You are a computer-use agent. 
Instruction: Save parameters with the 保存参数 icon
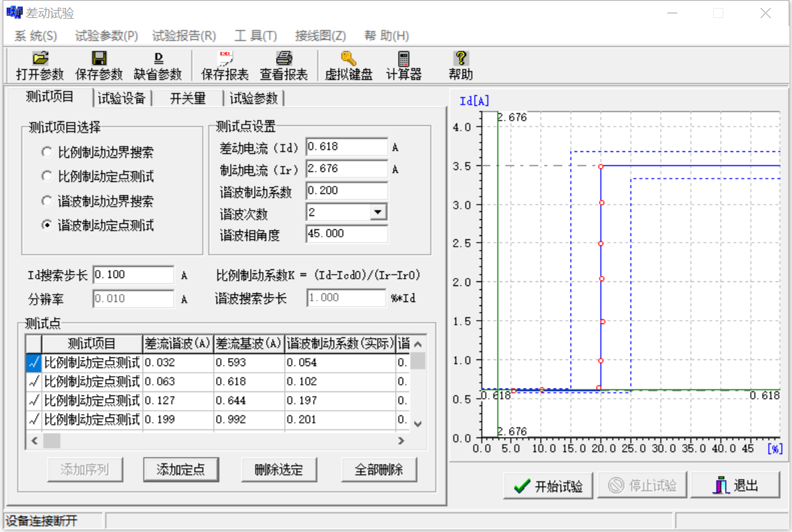pyautogui.click(x=99, y=65)
